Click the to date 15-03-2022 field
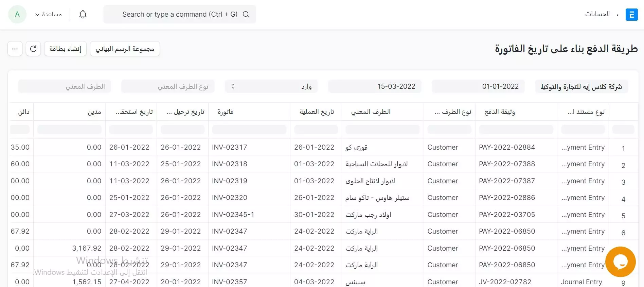The image size is (644, 287). [375, 86]
